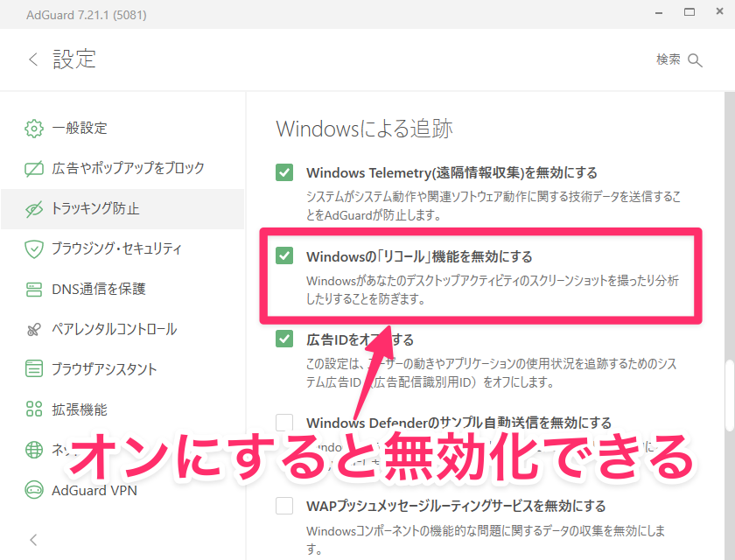Click the scrollbar thumb in settings panel
The width and height of the screenshot is (735, 560).
coord(729,395)
